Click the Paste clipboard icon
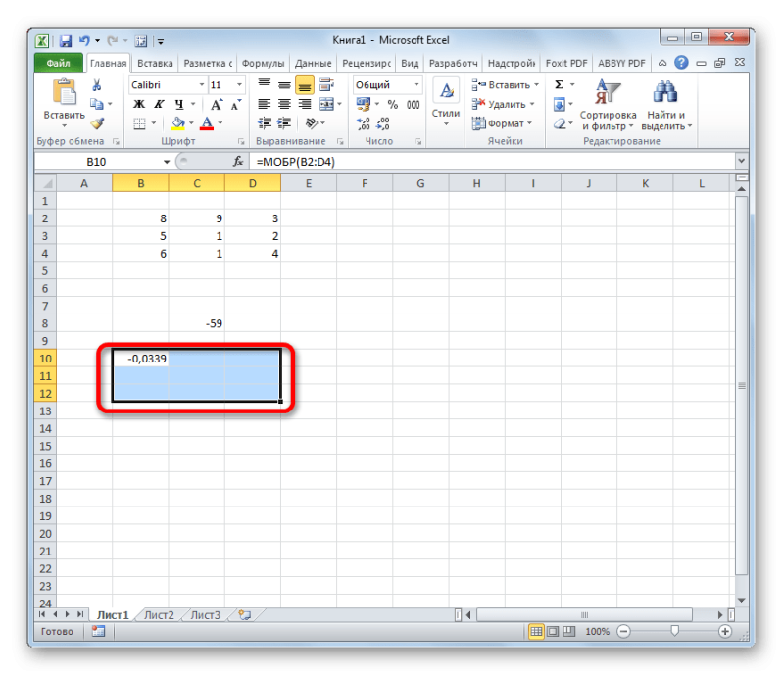The width and height of the screenshot is (784, 676). pyautogui.click(x=64, y=93)
